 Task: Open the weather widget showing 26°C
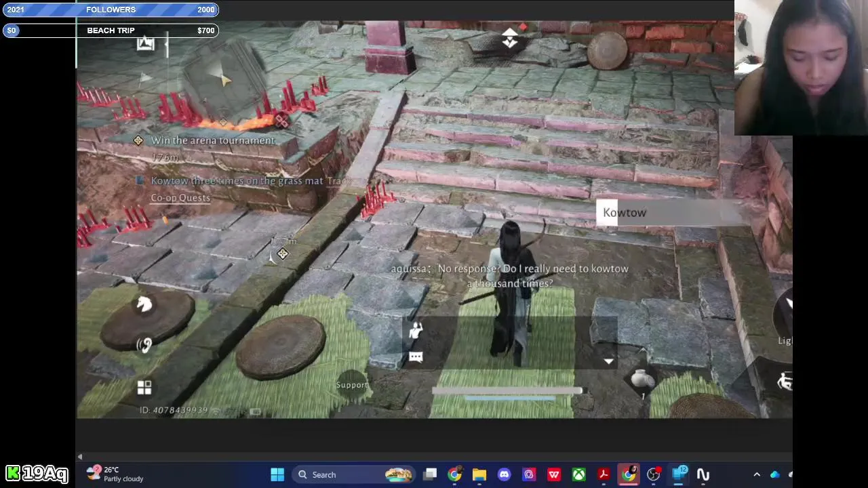point(115,474)
